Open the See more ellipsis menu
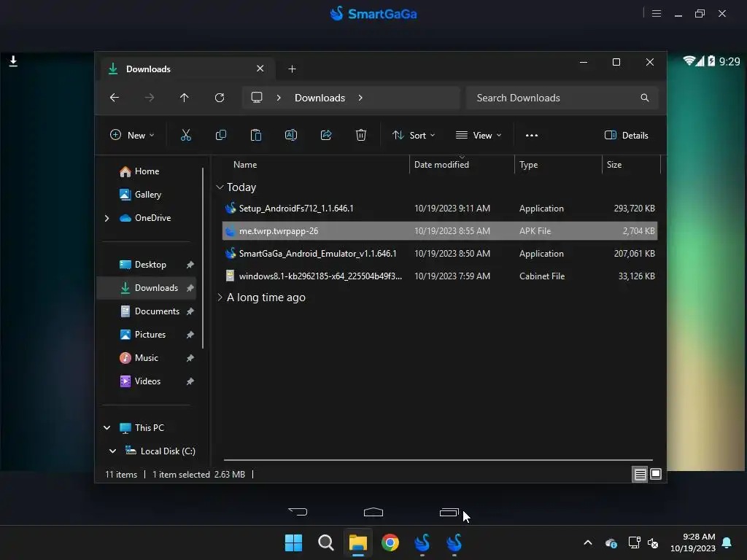This screenshot has width=747, height=560. click(x=532, y=135)
